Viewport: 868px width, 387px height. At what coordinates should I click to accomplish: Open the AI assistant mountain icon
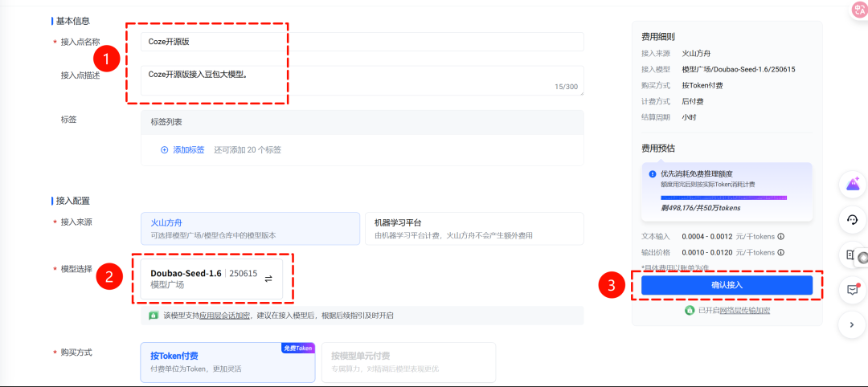click(x=853, y=185)
